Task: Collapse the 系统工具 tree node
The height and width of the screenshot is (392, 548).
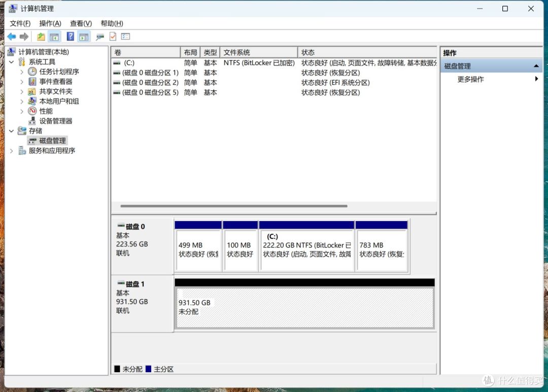Action: coord(12,62)
